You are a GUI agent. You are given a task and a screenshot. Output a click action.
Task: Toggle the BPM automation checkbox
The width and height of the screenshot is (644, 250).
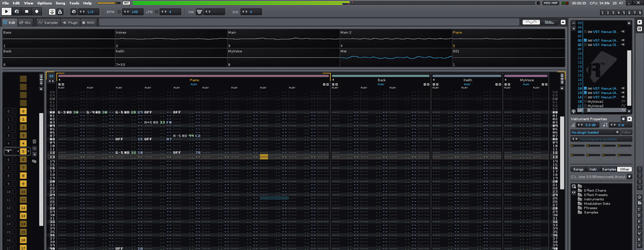119,12
